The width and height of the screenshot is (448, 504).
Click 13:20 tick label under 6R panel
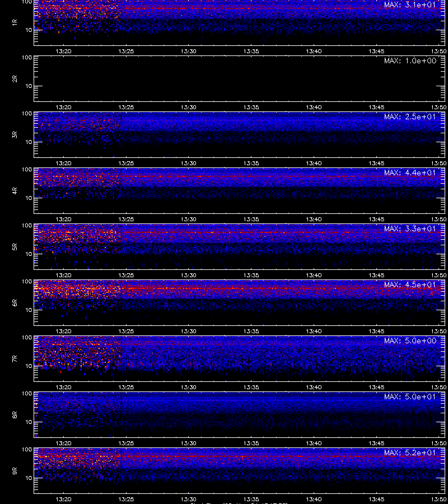pyautogui.click(x=63, y=332)
